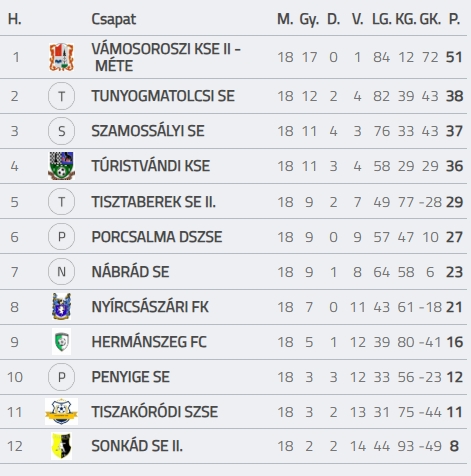Click the circular T icon for Tisztaberek
Image resolution: width=471 pixels, height=476 pixels.
[x=61, y=202]
